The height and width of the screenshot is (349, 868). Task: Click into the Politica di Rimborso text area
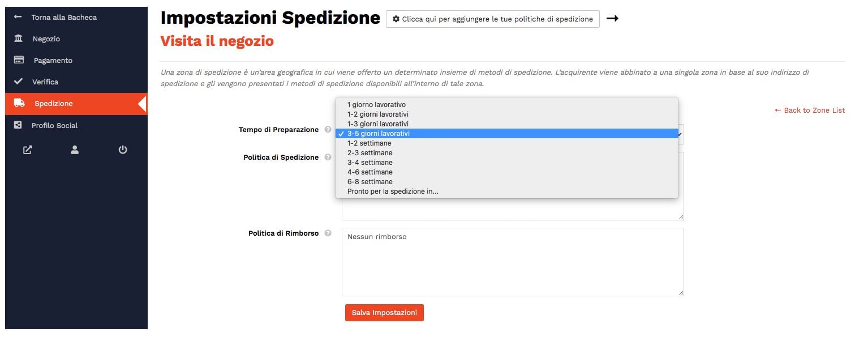[513, 262]
